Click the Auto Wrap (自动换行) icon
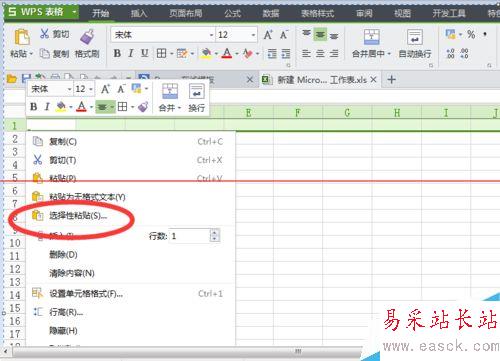 415,37
